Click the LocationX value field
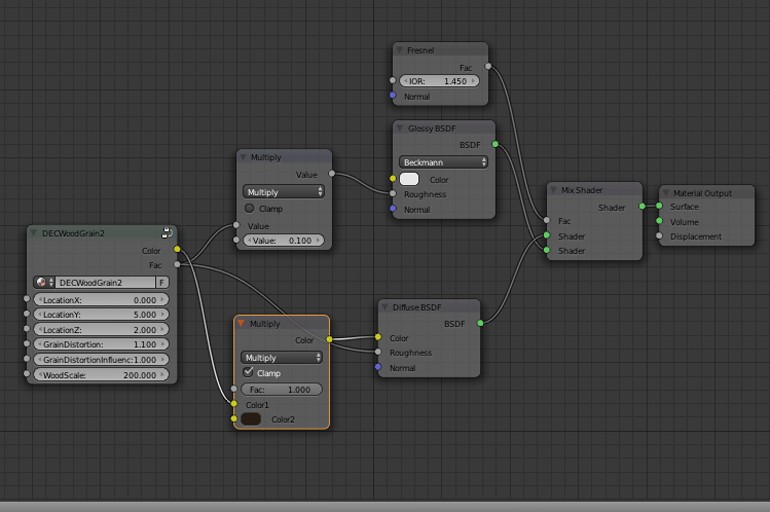Screen dimensions: 770x512 (x=102, y=299)
